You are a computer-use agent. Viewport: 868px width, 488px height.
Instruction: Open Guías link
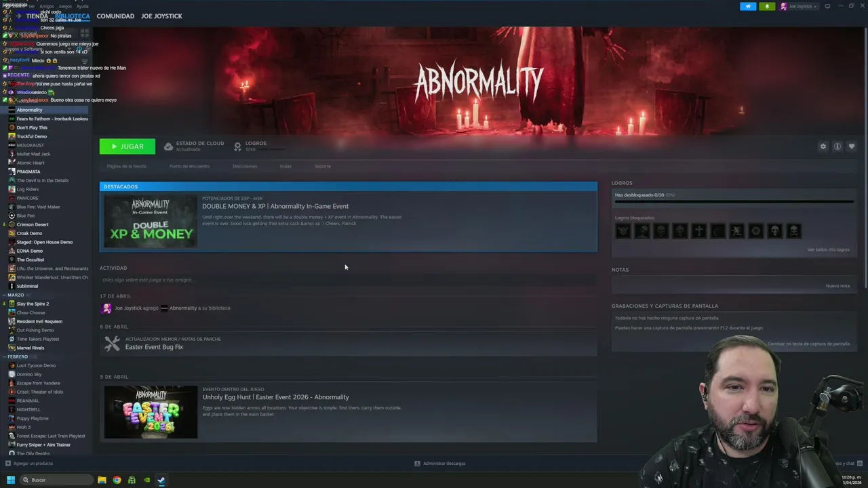[x=285, y=166]
